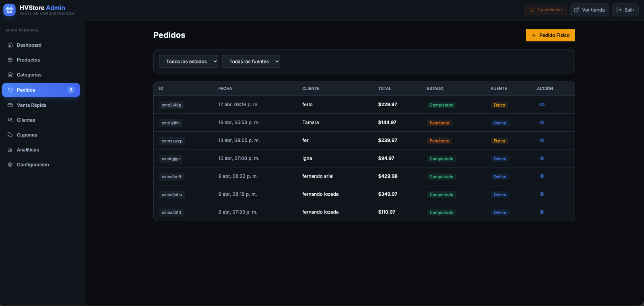
Task: Click the cmnxswzp order ID chip
Action: tap(172, 141)
